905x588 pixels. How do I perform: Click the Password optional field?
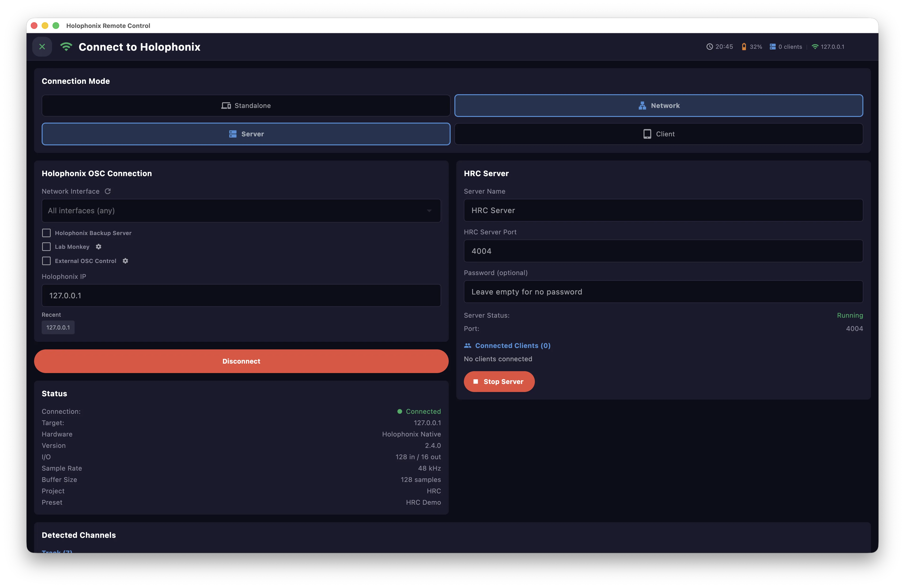[663, 292]
